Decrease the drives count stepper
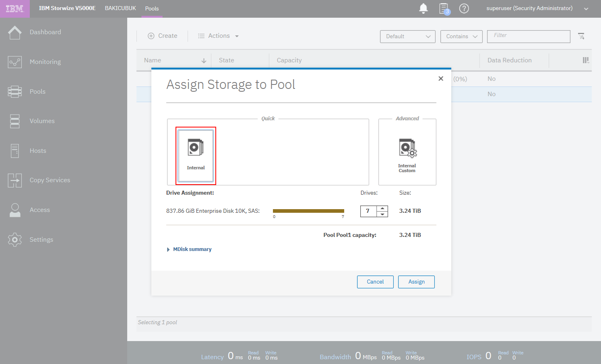The width and height of the screenshot is (601, 364). [x=382, y=214]
